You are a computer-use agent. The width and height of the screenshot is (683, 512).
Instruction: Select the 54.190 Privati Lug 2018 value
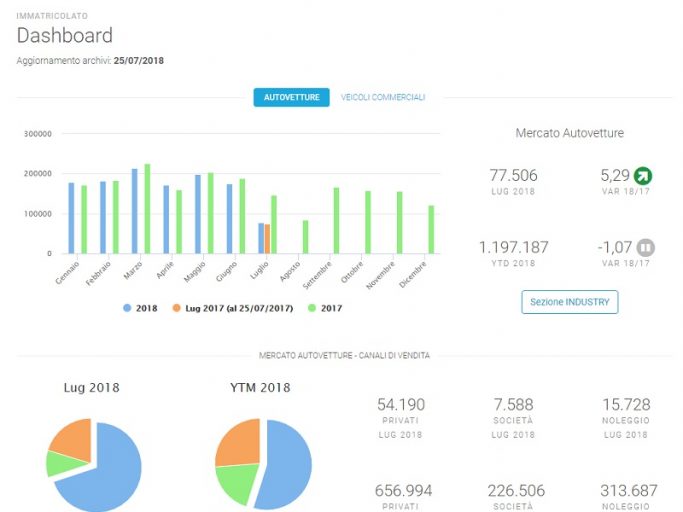[401, 404]
